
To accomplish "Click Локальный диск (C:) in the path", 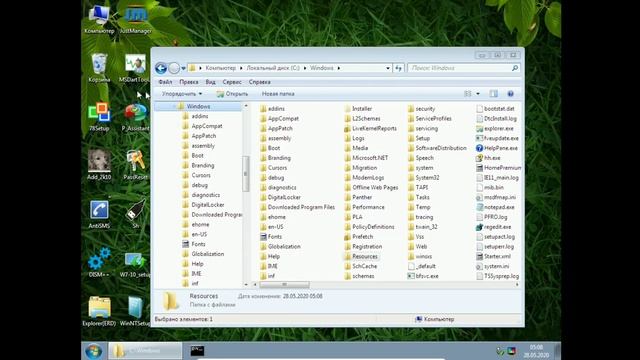I will [x=273, y=68].
